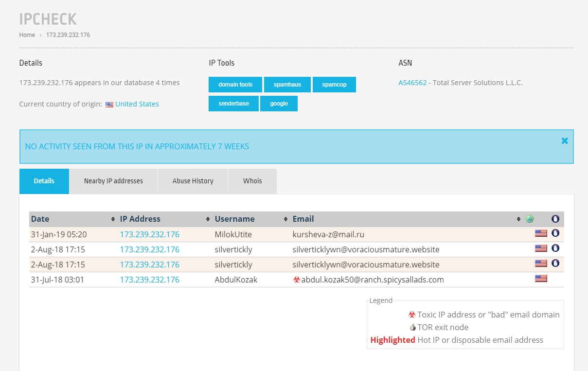Viewport: 588px width, 371px height.
Task: Click the stop-hand icon in the table header
Action: point(555,219)
